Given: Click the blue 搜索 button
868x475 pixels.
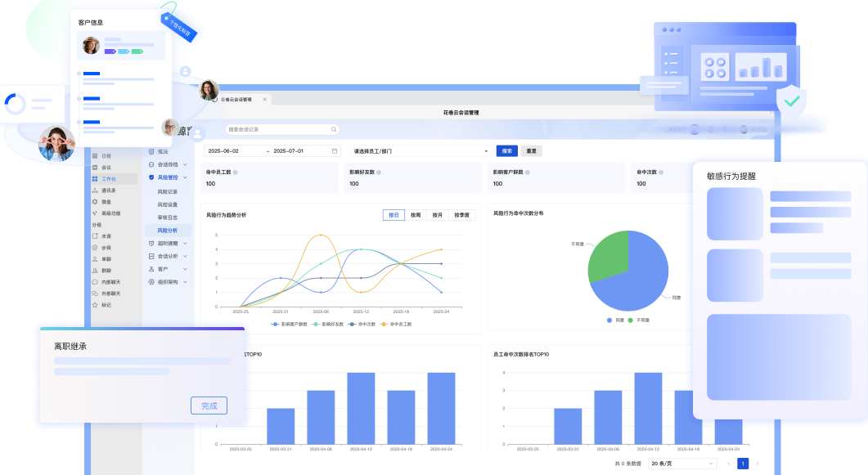Looking at the screenshot, I should [506, 151].
